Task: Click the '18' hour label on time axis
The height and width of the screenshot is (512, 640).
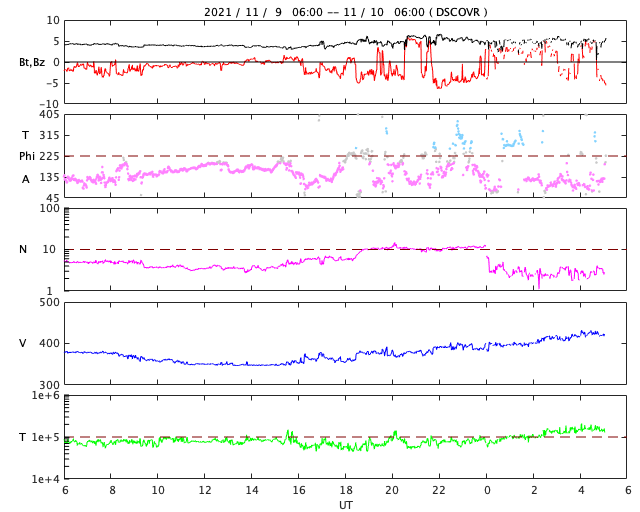Action: point(345,490)
